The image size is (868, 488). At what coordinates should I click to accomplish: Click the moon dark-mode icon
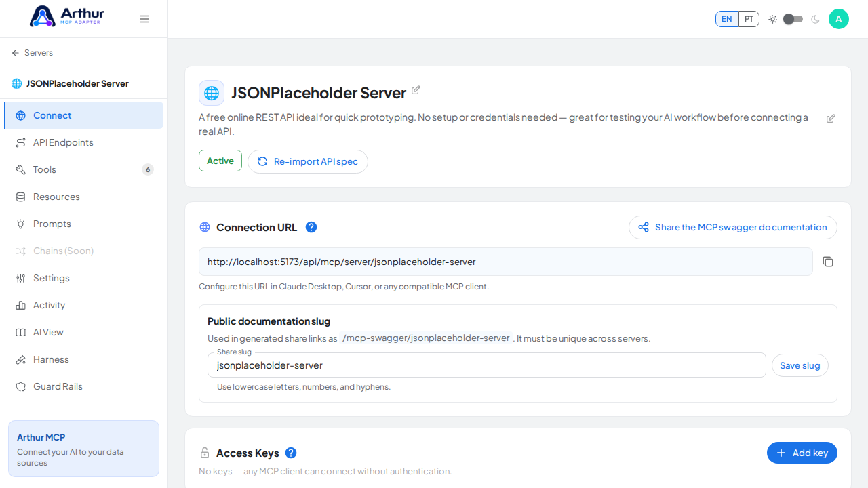(x=815, y=19)
